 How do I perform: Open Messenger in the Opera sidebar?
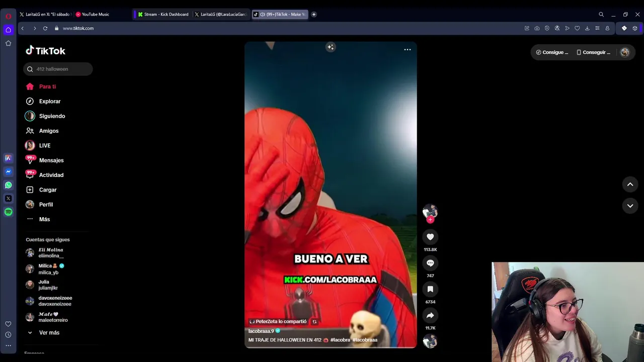pyautogui.click(x=8, y=171)
